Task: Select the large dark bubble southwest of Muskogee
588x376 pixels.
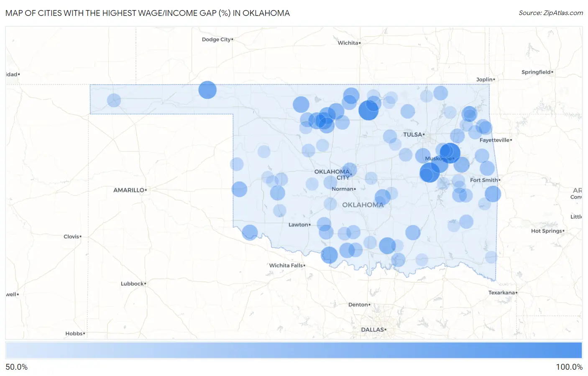Action: 429,172
